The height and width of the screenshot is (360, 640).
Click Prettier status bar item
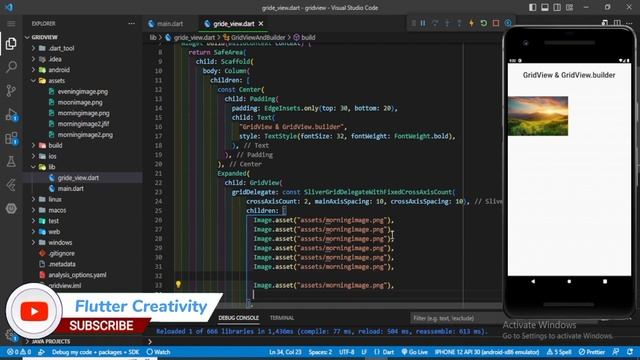(x=591, y=352)
